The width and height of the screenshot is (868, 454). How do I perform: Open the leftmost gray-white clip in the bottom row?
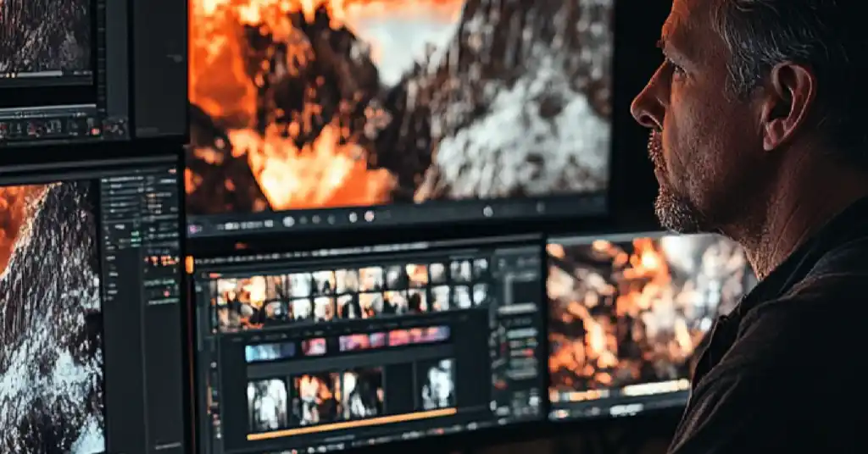(x=267, y=404)
